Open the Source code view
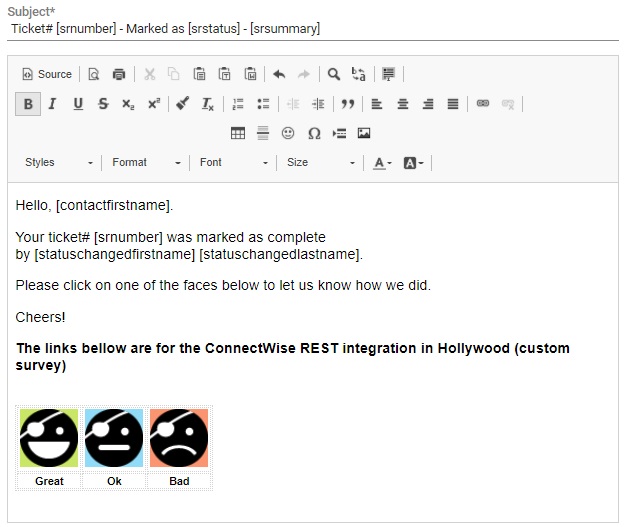Screen dimensions: 627x527 coord(47,74)
